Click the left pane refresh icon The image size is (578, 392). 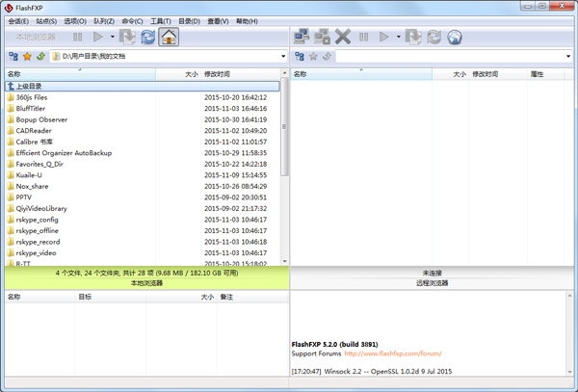pos(147,37)
